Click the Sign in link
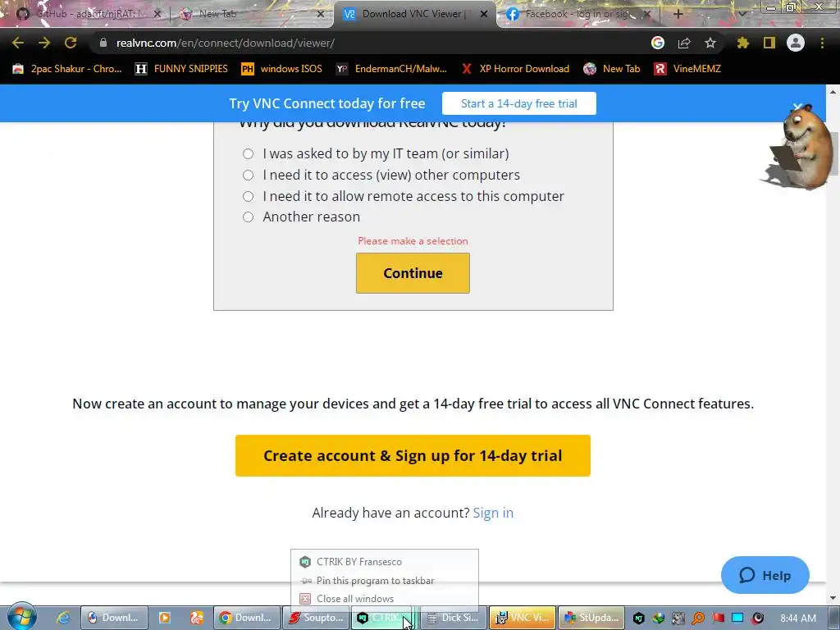Image resolution: width=840 pixels, height=630 pixels. [493, 513]
